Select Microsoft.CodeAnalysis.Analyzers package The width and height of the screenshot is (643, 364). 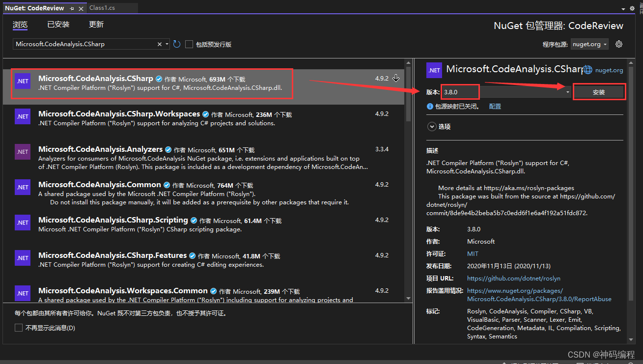[204, 158]
